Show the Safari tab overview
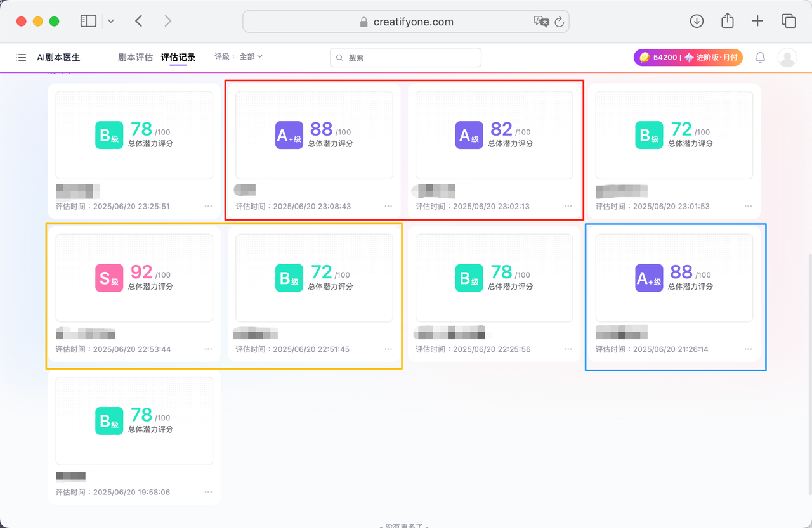 coord(789,21)
